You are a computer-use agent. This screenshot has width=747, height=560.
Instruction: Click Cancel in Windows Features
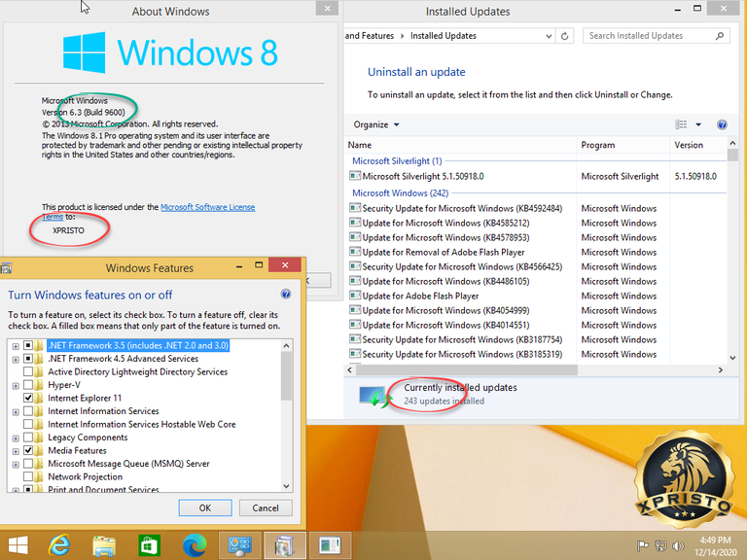click(266, 507)
